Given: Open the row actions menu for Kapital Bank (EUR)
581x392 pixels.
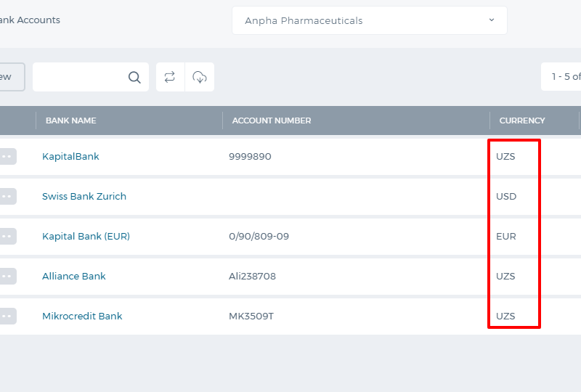Looking at the screenshot, I should coord(7,237).
